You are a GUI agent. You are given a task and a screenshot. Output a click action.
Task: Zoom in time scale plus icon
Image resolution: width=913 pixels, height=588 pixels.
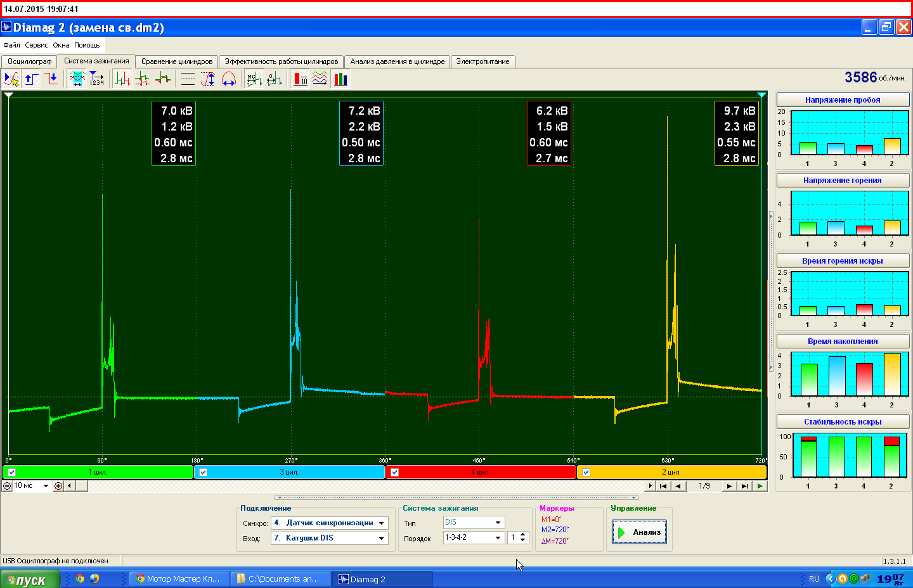(58, 486)
